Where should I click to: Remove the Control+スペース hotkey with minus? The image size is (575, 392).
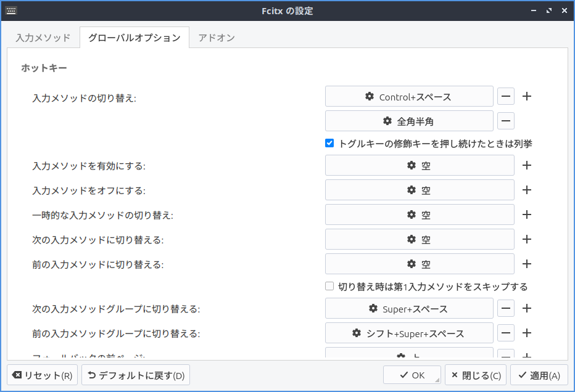click(506, 96)
